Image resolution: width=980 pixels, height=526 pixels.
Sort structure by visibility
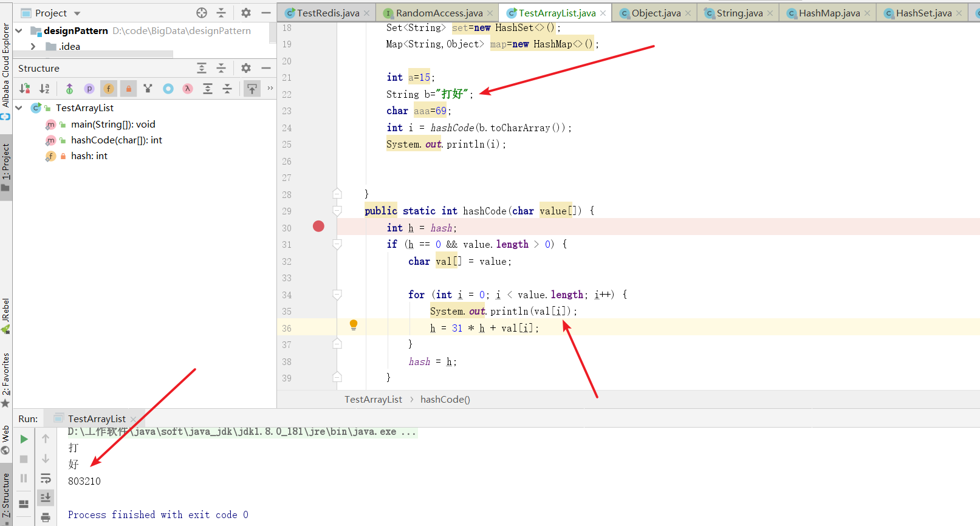(x=25, y=89)
